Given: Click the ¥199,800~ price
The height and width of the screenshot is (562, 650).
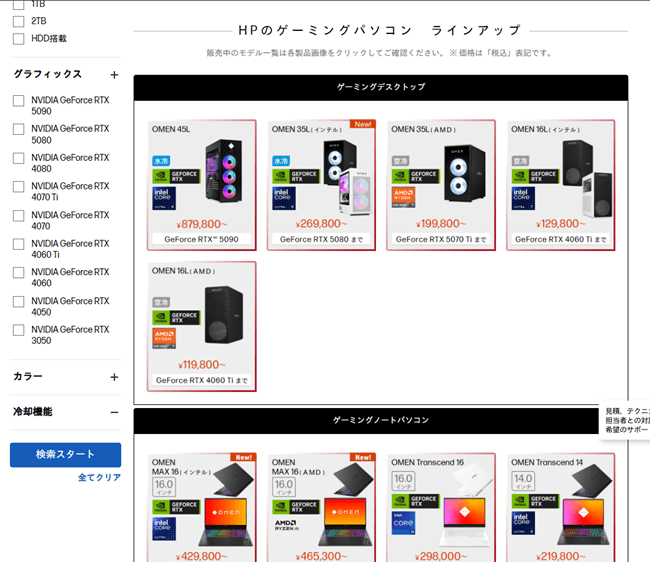Looking at the screenshot, I should pos(441,224).
